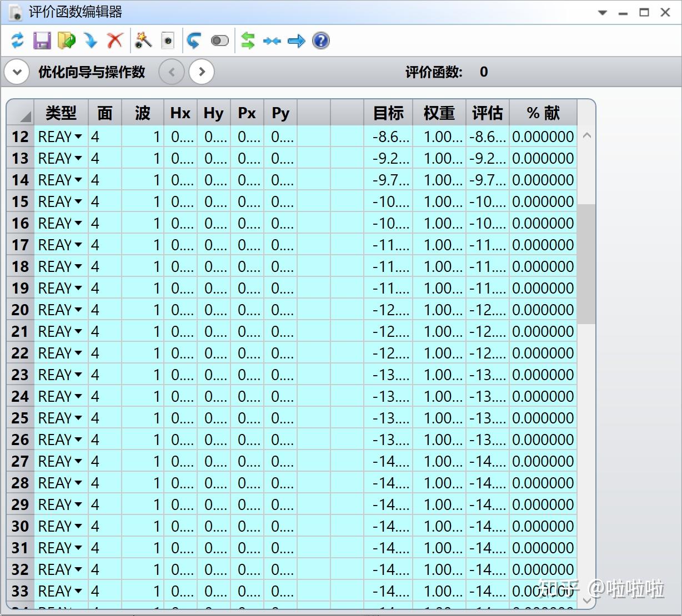Open the optimization wizard tool
The image size is (682, 616).
pos(143,40)
